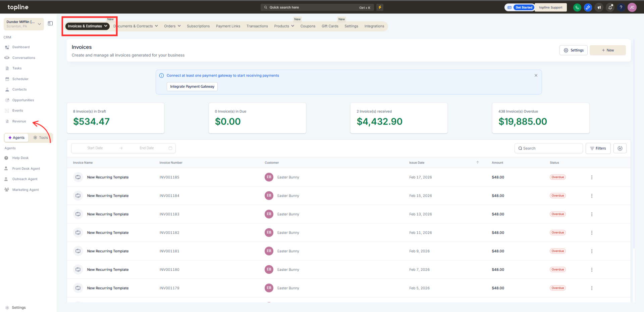644x312 pixels.
Task: Open invoice number INV001182
Action: pyautogui.click(x=169, y=233)
